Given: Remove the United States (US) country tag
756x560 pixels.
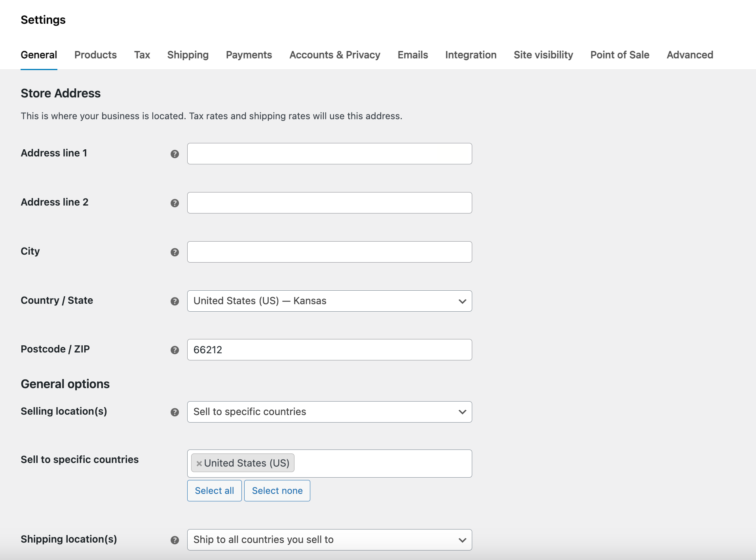Looking at the screenshot, I should coord(199,463).
